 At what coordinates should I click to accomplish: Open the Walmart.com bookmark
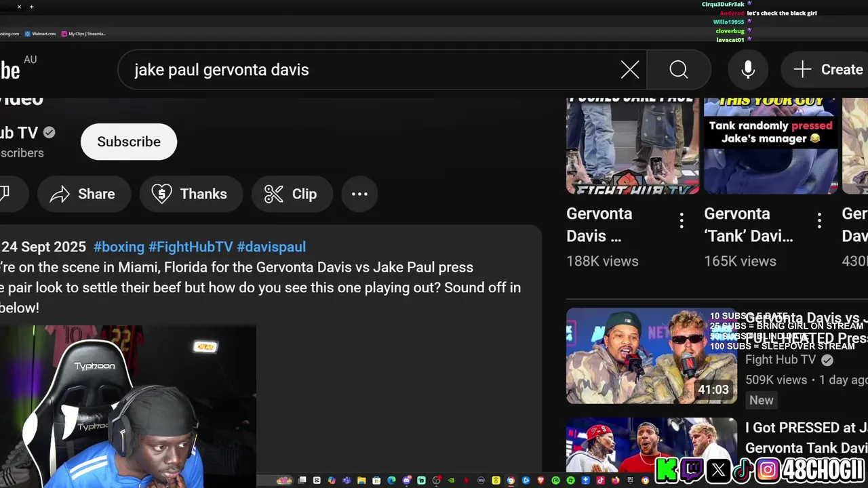[x=40, y=33]
